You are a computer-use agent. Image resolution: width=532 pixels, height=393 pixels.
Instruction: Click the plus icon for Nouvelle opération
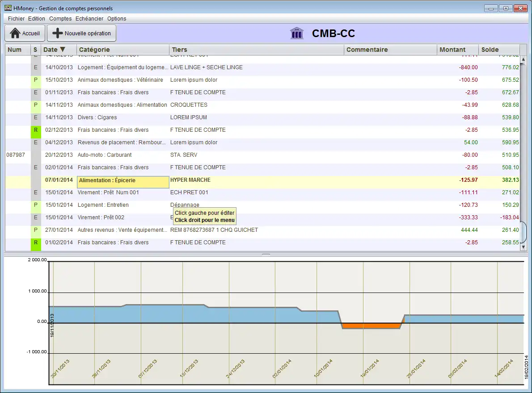tap(58, 33)
